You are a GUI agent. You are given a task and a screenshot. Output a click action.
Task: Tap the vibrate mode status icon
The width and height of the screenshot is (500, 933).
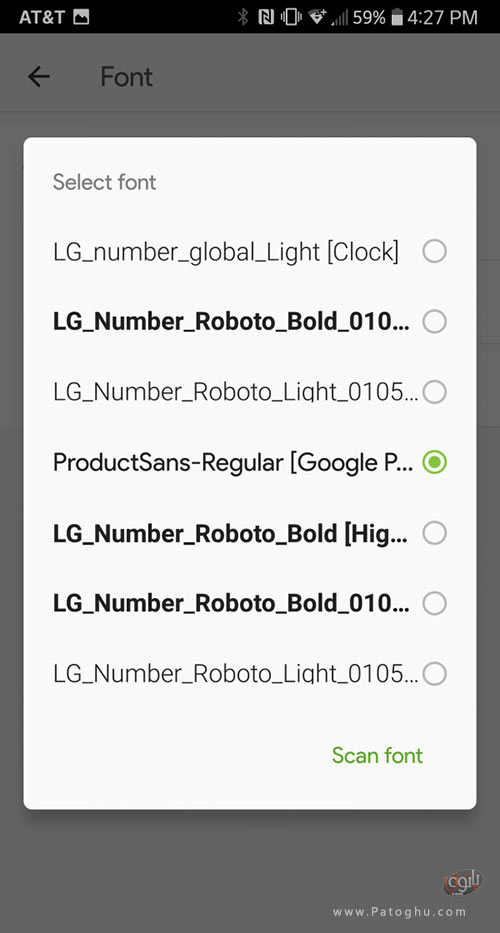point(290,17)
